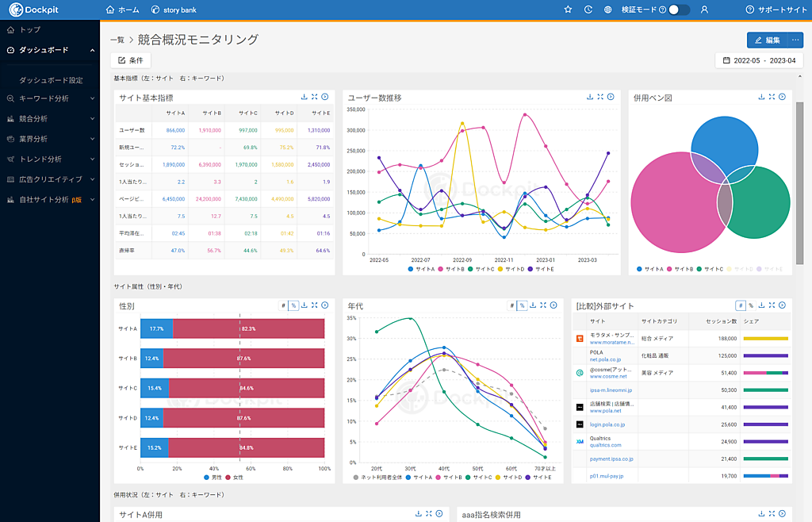The width and height of the screenshot is (812, 522).
Task: Click the 編集 button
Action: click(767, 40)
